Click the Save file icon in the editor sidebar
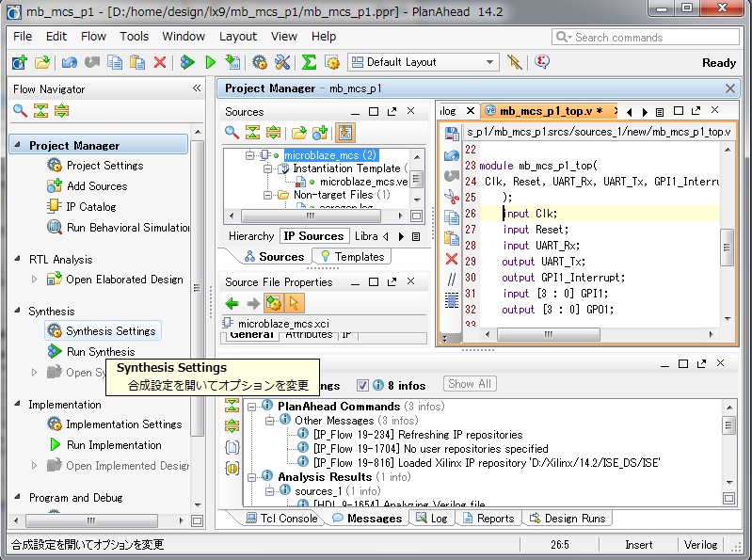 pyautogui.click(x=452, y=134)
